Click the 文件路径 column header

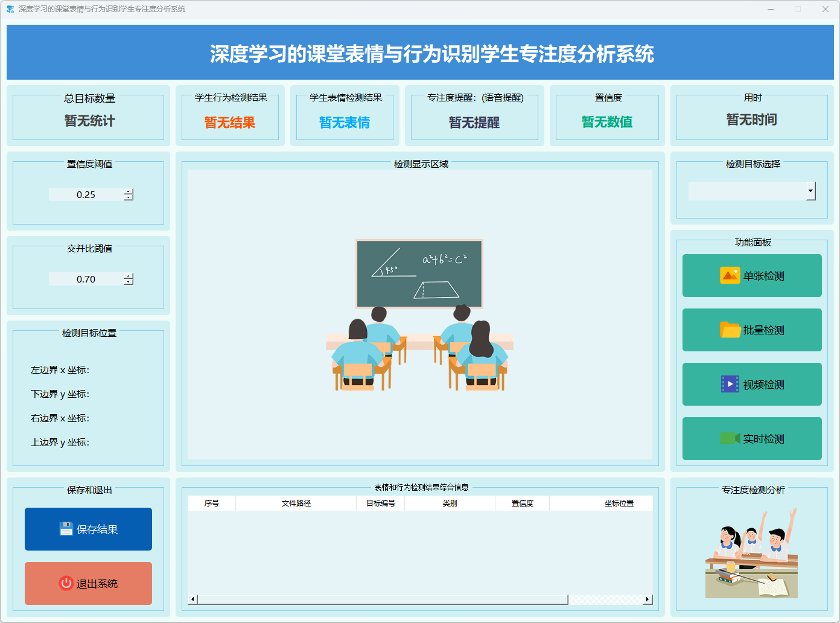pos(296,503)
